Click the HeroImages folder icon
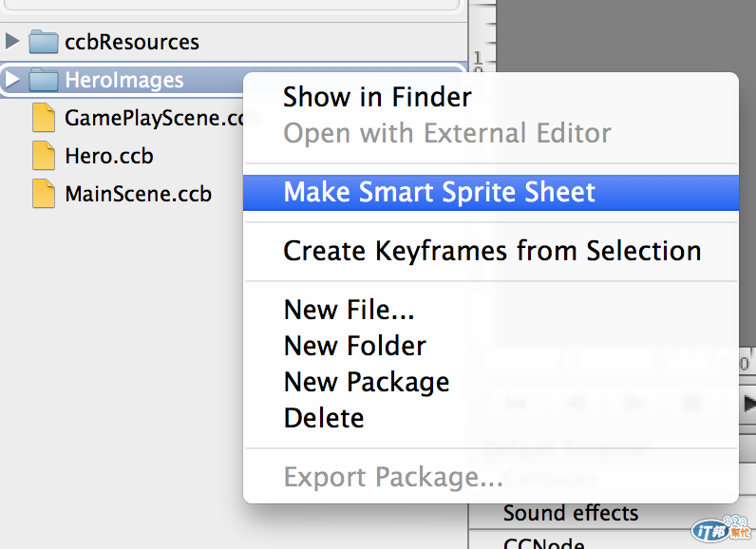The width and height of the screenshot is (756, 549). click(44, 80)
